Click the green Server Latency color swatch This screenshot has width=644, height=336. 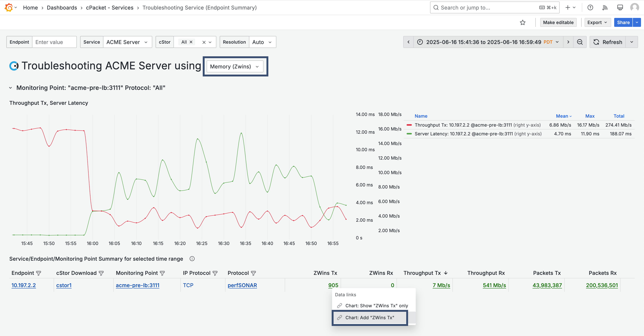[409, 134]
